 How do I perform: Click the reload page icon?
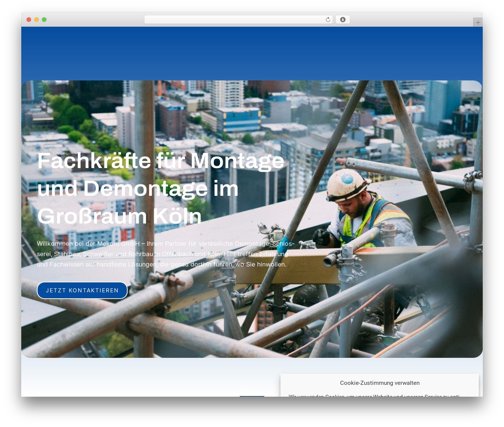(328, 20)
